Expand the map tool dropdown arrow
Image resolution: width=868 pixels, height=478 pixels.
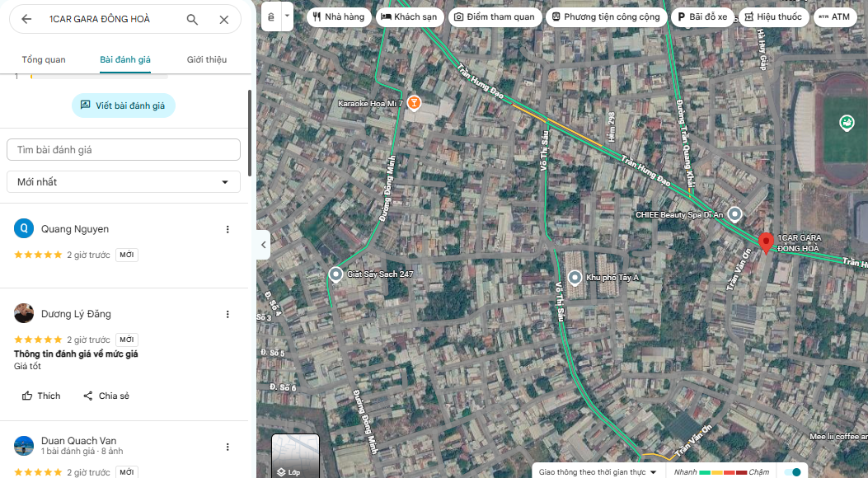[x=287, y=16]
